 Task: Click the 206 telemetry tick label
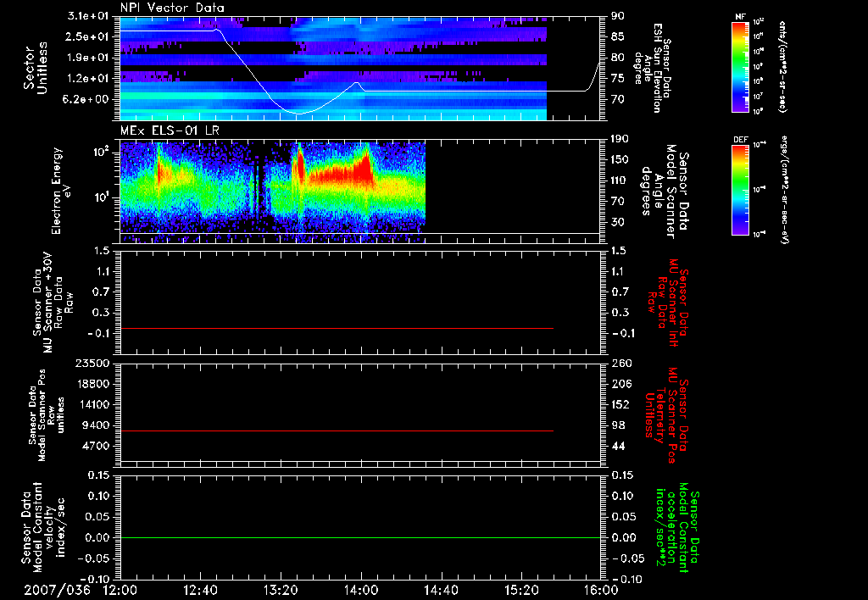(x=621, y=384)
